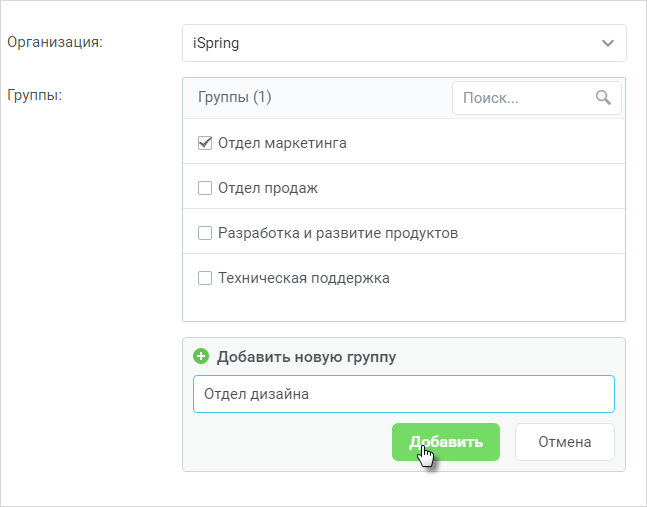Viewport: 647px width, 507px height.
Task: Tick the Техническая поддержка checkbox
Action: tap(205, 278)
